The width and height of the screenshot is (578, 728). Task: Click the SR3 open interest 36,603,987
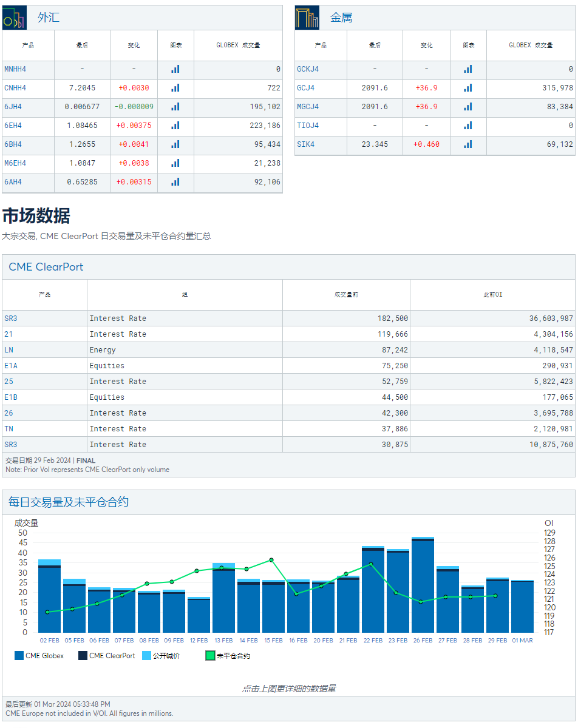551,318
